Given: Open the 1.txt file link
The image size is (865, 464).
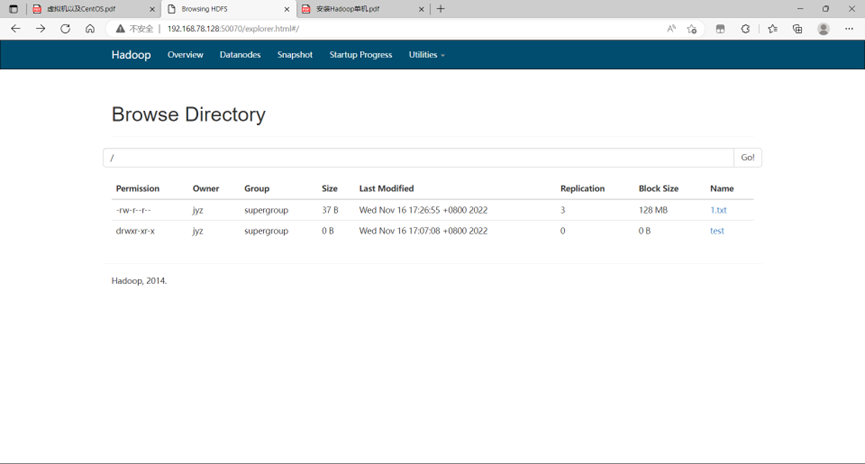Looking at the screenshot, I should [x=718, y=210].
